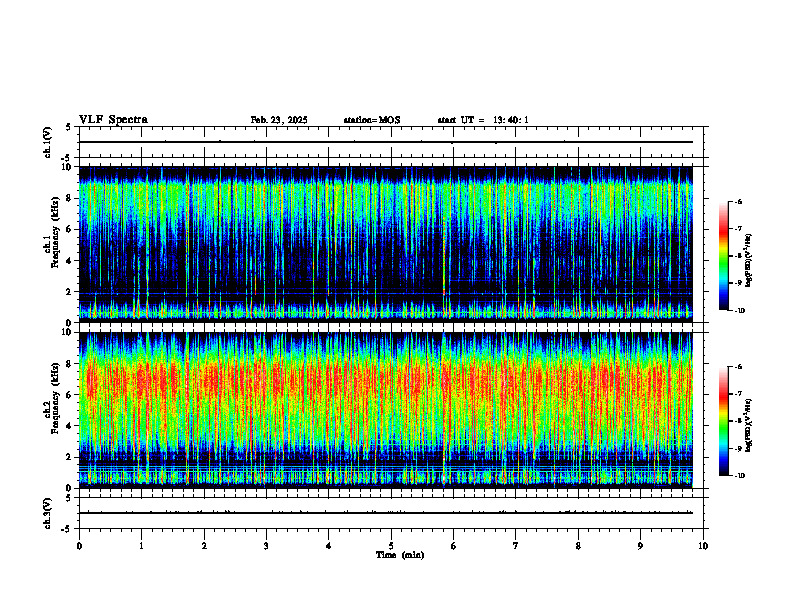Select the 'Feb. 23, 2025' date text
The width and height of the screenshot is (792, 612).
click(279, 120)
